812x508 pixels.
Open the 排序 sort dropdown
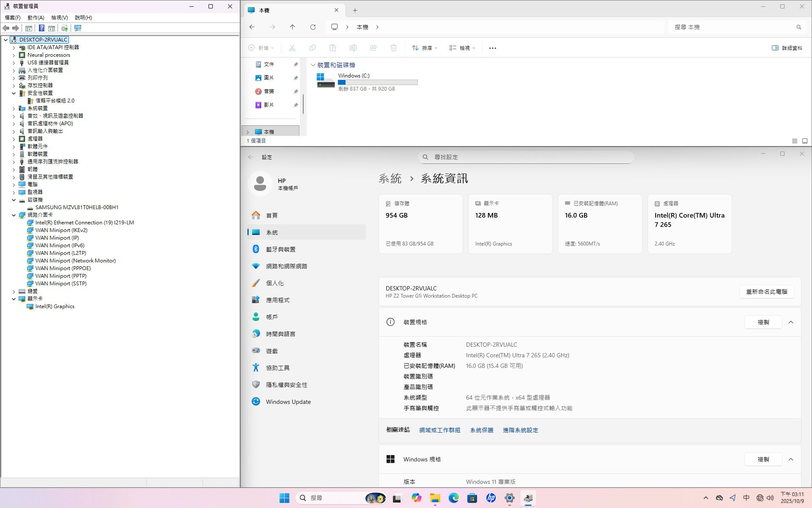(425, 48)
